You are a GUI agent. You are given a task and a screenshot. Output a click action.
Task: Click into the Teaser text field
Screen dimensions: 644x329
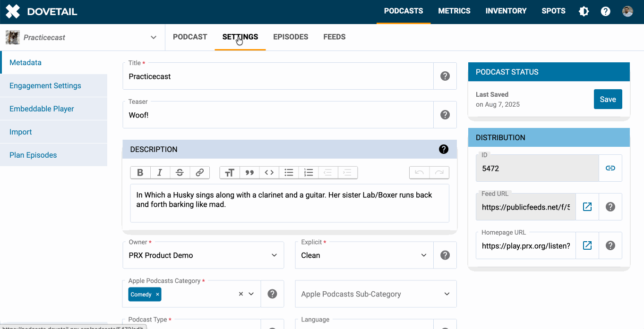point(278,115)
